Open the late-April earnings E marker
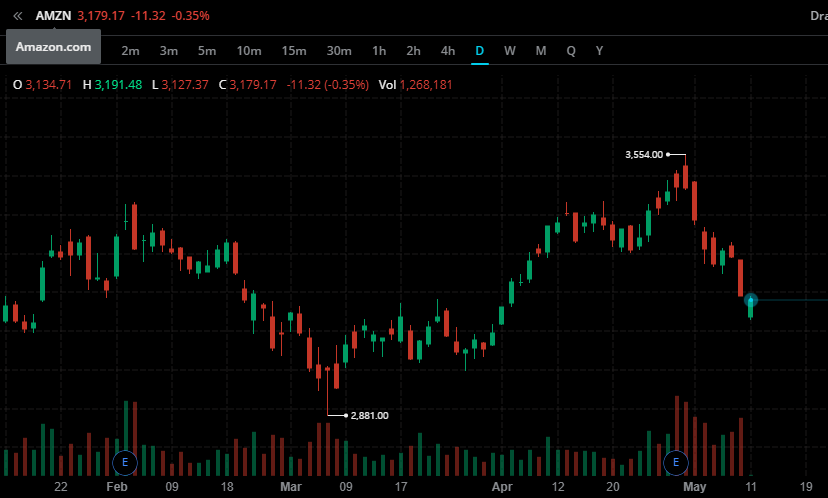Image resolution: width=828 pixels, height=498 pixels. click(x=676, y=463)
